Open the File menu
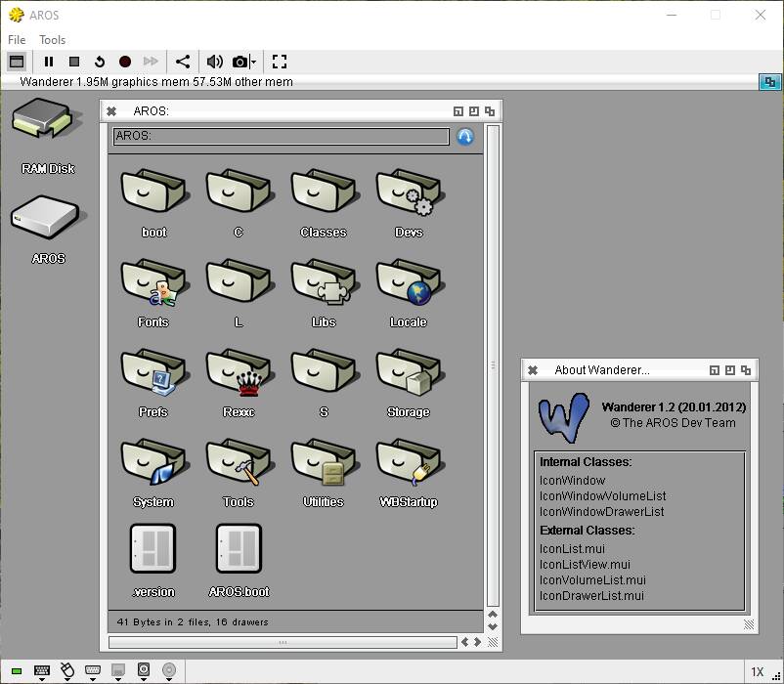 coord(17,40)
